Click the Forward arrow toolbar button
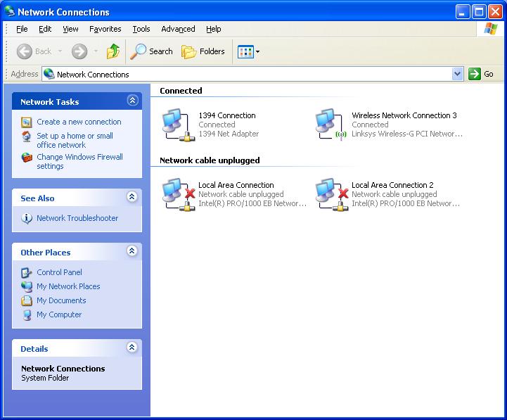 click(x=79, y=51)
